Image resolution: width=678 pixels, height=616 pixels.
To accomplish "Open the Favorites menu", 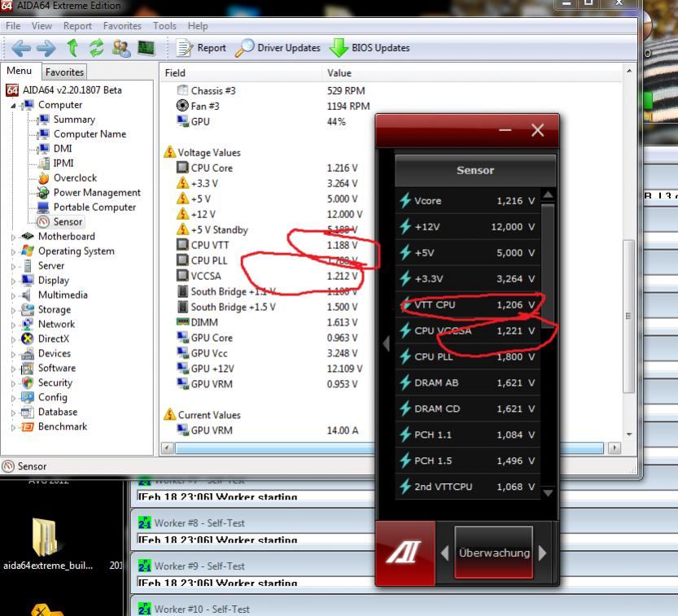I will (122, 26).
